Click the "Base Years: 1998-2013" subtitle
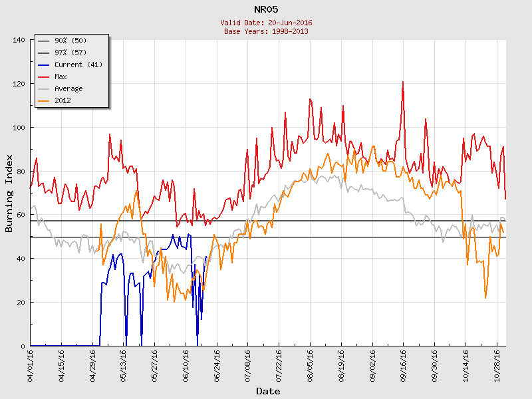 tap(266, 31)
